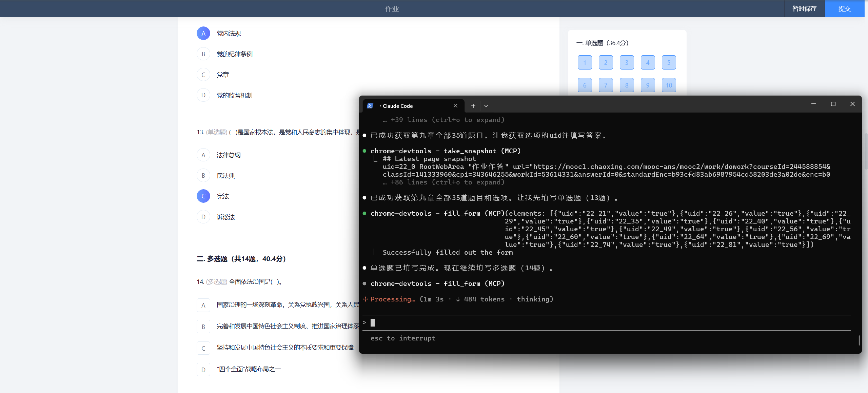Click question 13 text
Viewport: 868px width, 393px height.
(x=278, y=132)
